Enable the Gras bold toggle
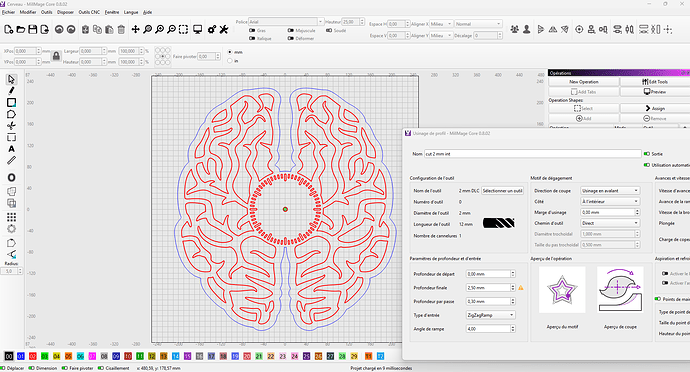The image size is (690, 372). pyautogui.click(x=252, y=30)
